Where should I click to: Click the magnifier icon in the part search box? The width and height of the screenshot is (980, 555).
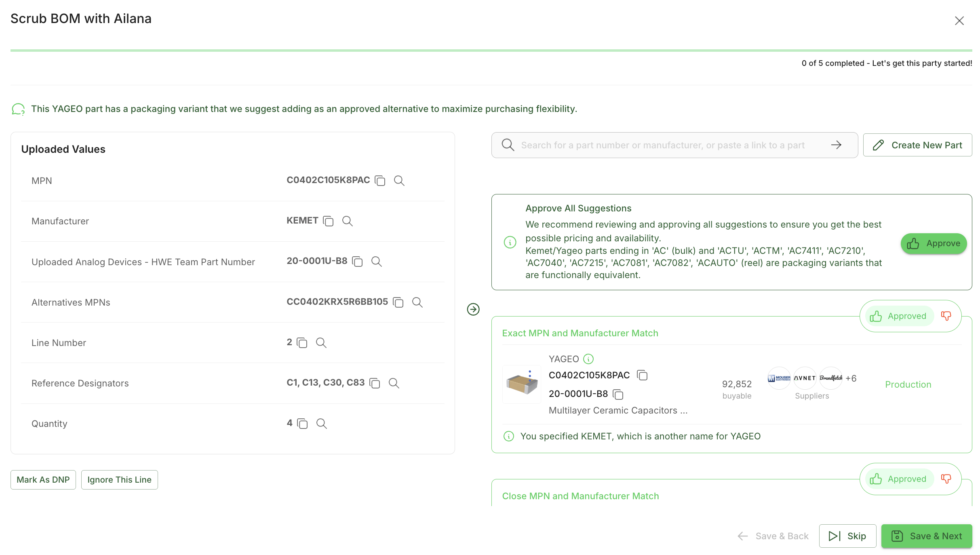[508, 145]
